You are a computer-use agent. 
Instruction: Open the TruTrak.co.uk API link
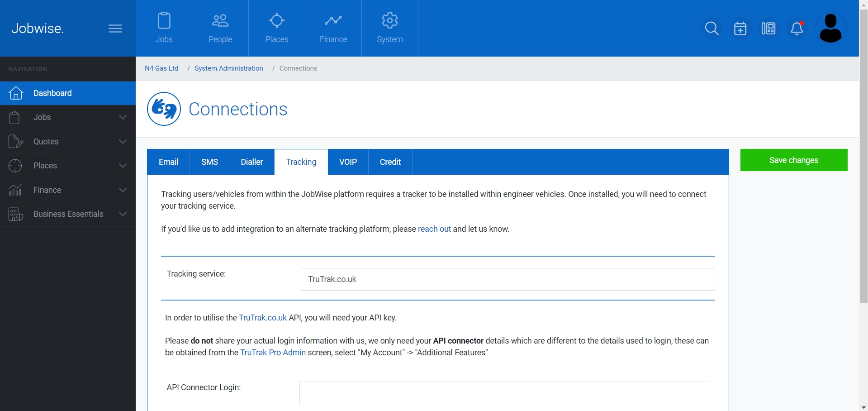click(263, 318)
